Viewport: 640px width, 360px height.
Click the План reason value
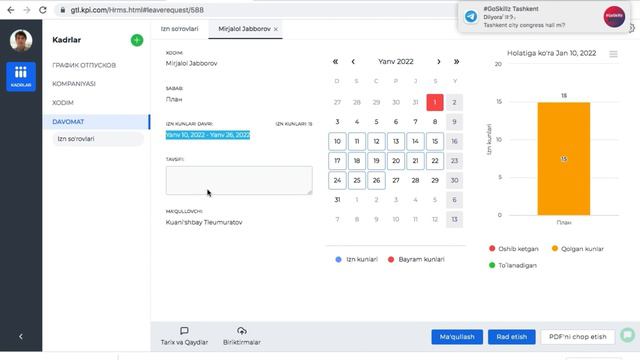point(174,99)
